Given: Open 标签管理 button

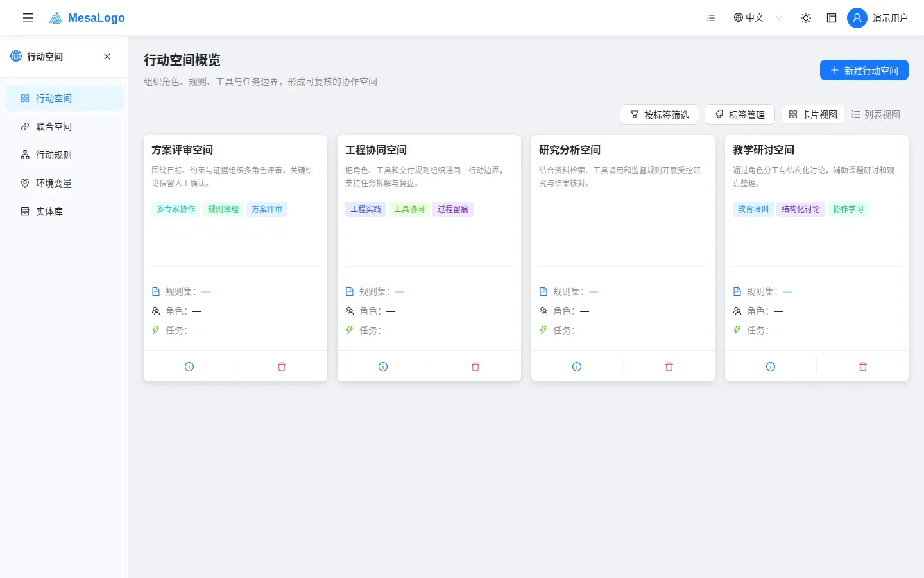Looking at the screenshot, I should tap(739, 114).
